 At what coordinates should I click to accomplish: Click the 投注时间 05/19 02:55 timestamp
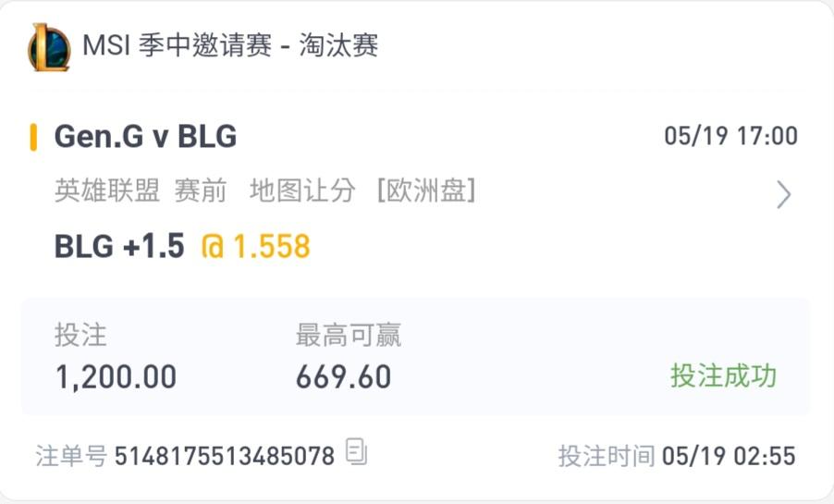coord(677,456)
